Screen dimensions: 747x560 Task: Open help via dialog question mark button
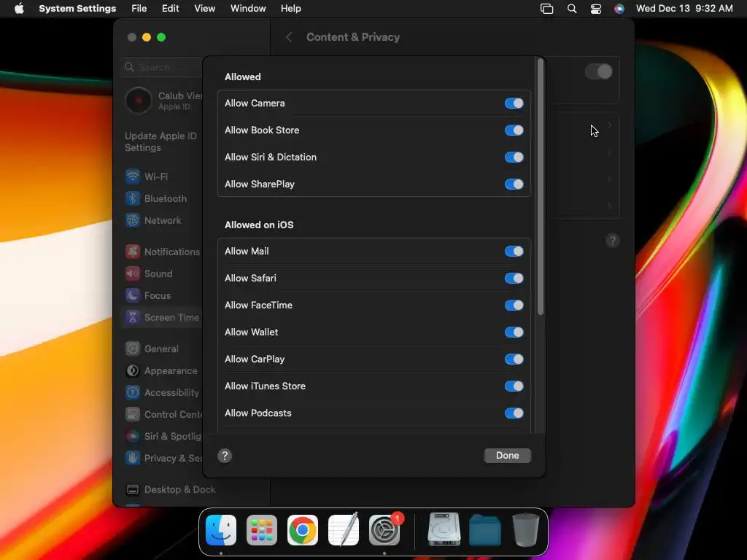point(225,456)
